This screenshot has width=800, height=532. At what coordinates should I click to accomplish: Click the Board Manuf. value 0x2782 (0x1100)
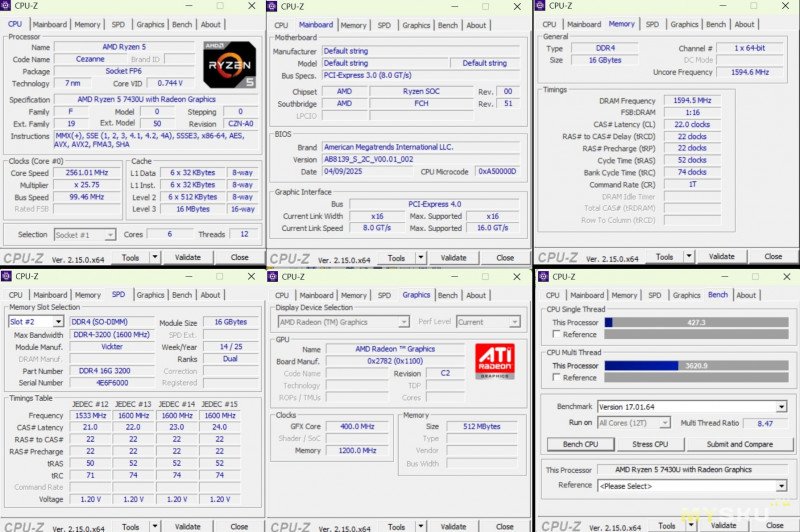[x=395, y=361]
